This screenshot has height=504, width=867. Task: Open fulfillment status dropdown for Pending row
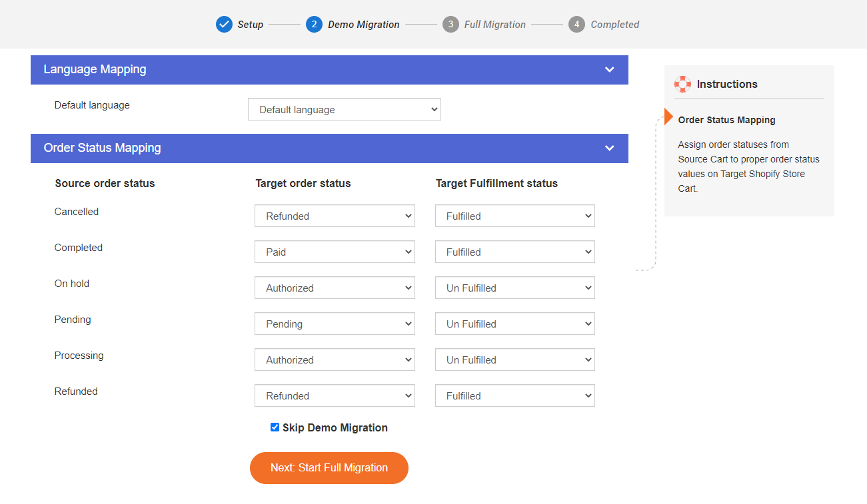click(515, 324)
